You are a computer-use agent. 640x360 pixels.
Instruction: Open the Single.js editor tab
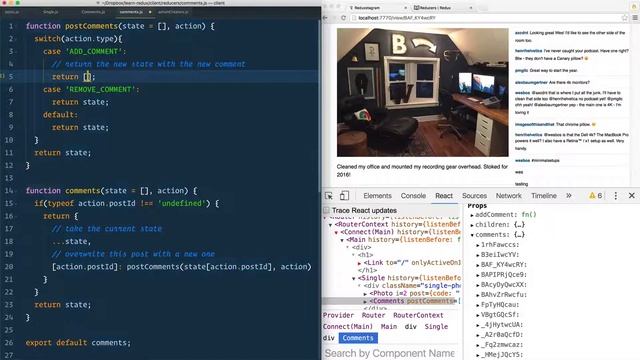click(50, 12)
